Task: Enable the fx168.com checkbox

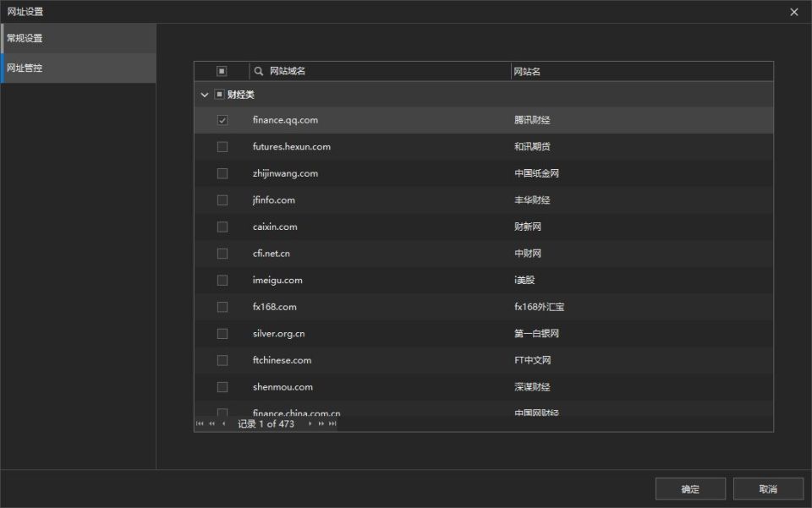Action: pos(222,308)
